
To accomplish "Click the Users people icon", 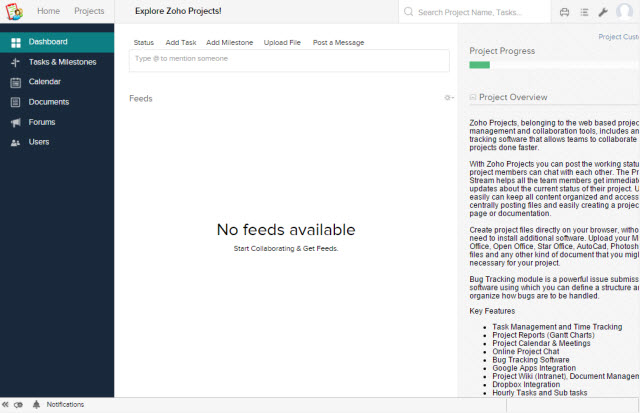I will coord(16,143).
